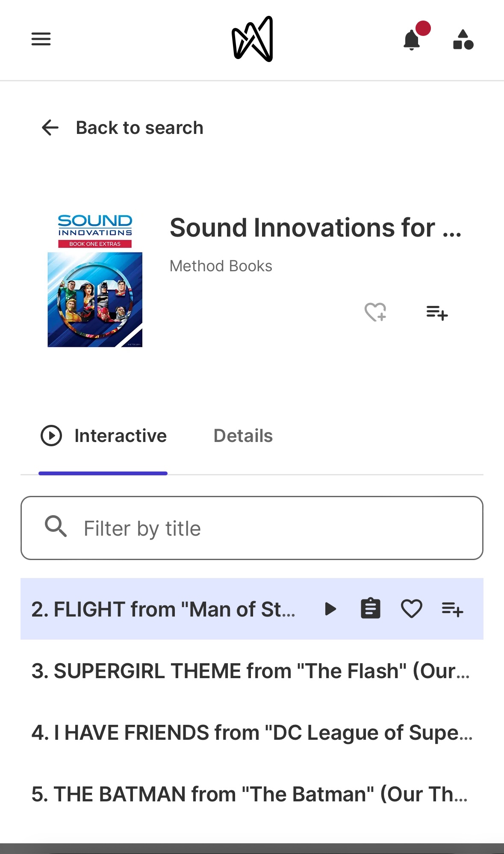Open notifications bell
This screenshot has height=854, width=504.
(412, 40)
